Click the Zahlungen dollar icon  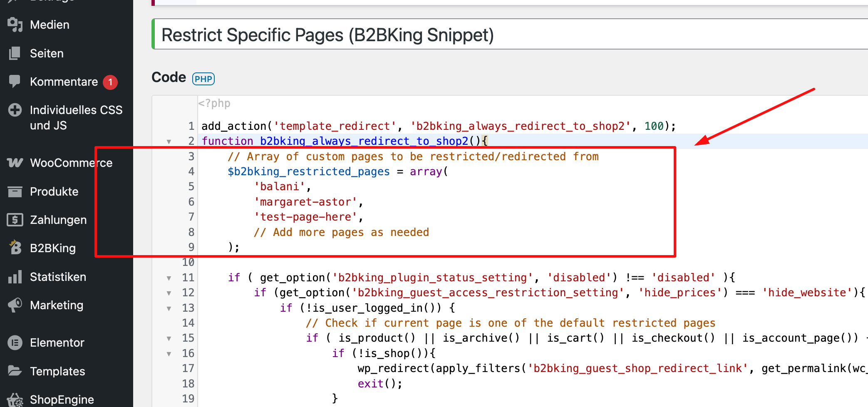pos(15,220)
